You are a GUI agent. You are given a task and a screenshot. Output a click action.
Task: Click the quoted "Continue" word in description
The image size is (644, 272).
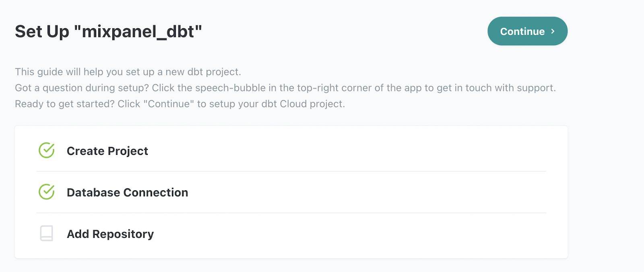[x=169, y=104]
